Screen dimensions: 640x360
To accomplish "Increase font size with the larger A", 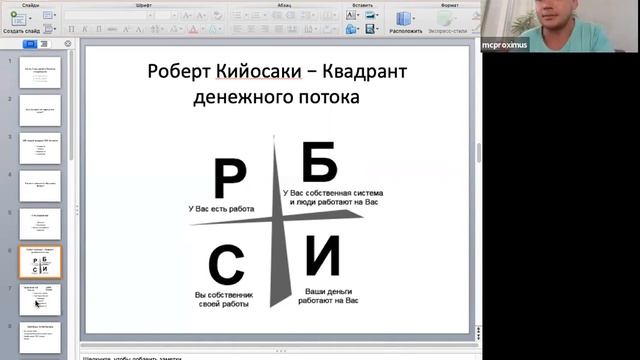I will tap(187, 16).
